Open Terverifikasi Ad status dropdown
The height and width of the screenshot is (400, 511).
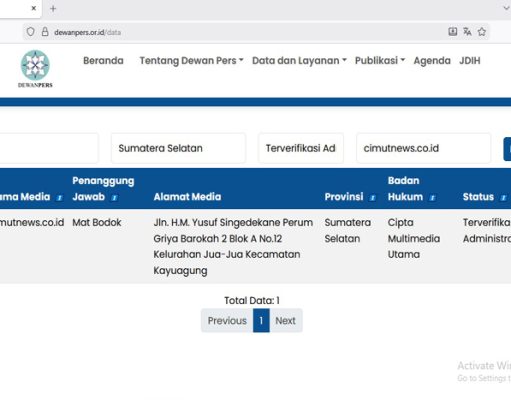pyautogui.click(x=301, y=148)
